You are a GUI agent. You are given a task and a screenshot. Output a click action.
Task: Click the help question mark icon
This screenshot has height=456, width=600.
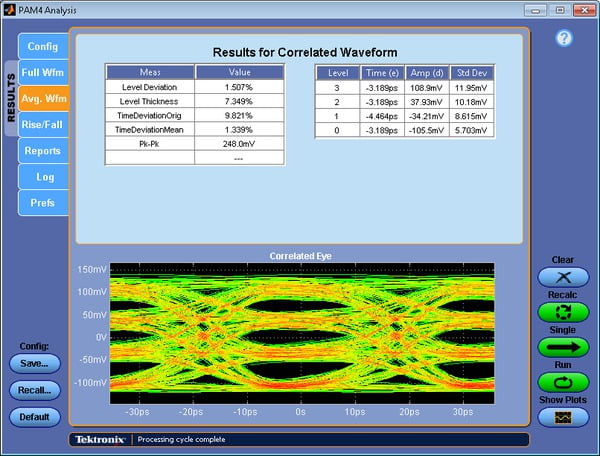(x=564, y=38)
